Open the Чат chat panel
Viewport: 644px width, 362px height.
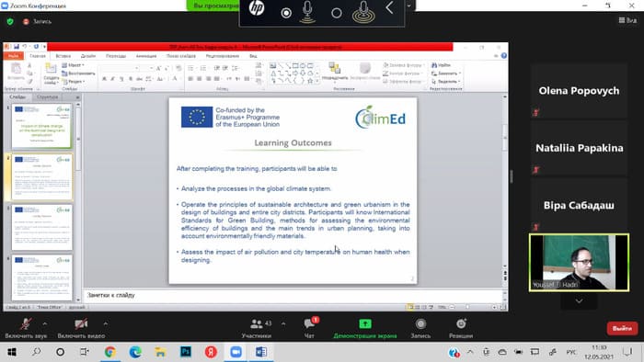[x=309, y=328]
